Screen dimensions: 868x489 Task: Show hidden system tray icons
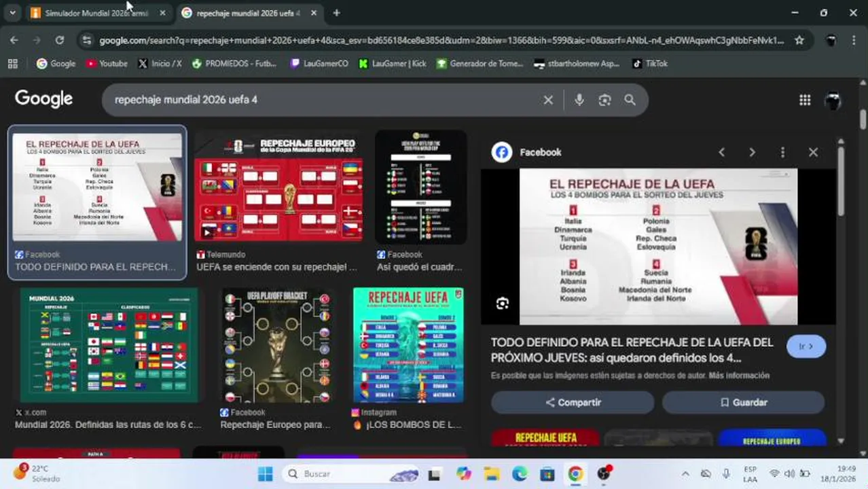pos(685,474)
